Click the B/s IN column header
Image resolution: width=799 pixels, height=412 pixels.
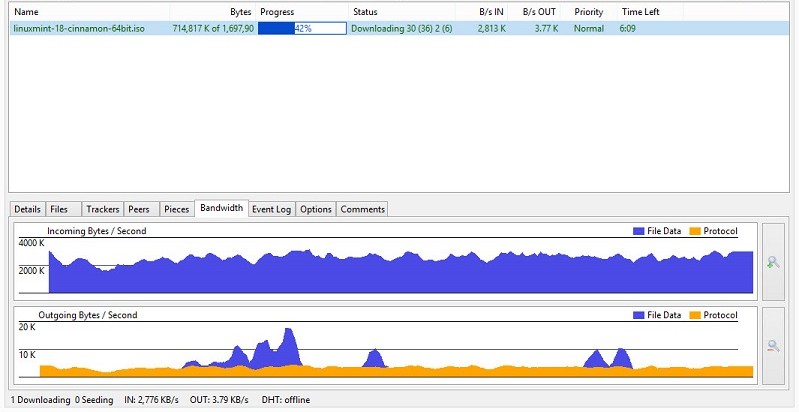[490, 12]
